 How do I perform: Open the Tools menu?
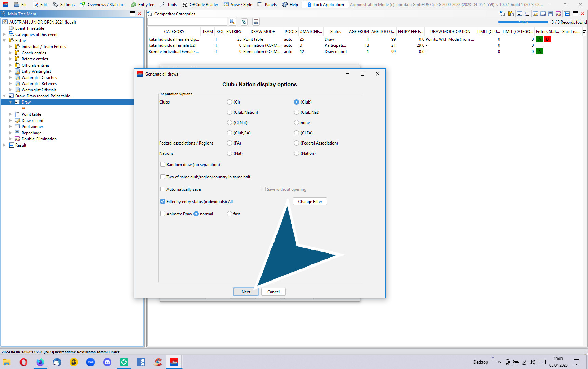tap(168, 4)
